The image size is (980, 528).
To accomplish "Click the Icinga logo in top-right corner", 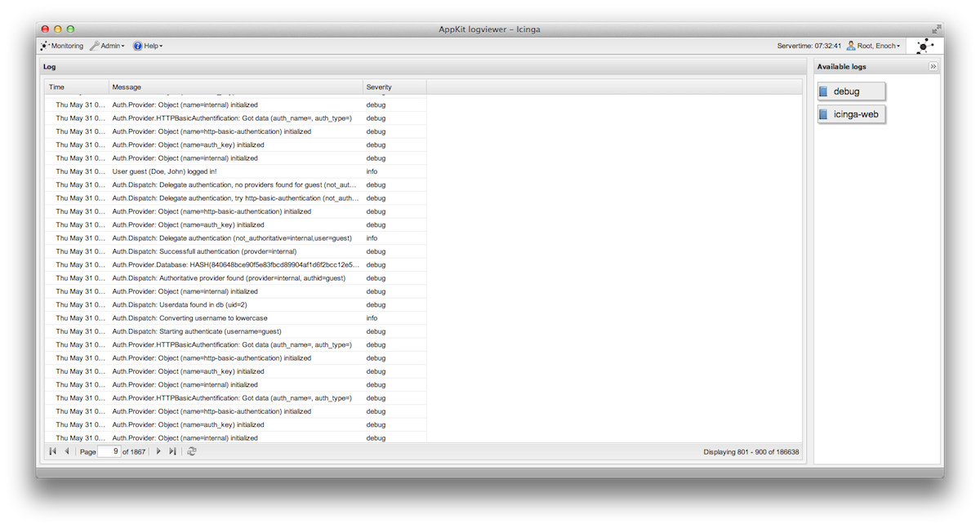I will [924, 47].
